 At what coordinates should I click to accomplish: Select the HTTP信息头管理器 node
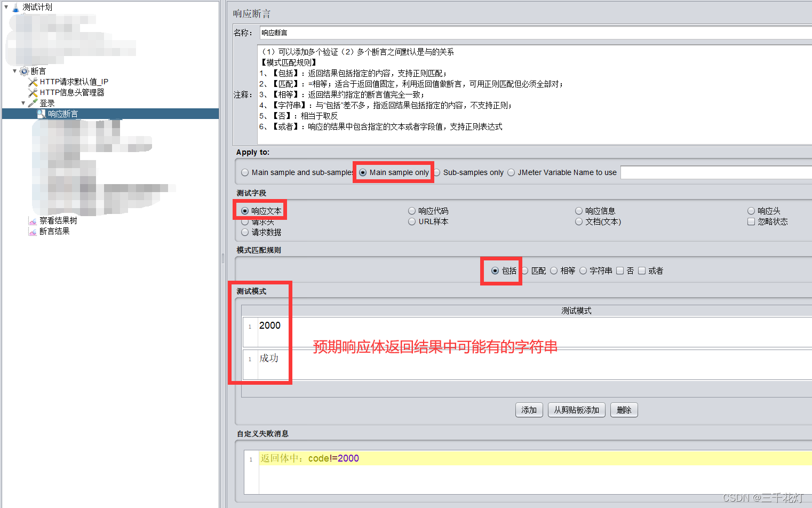74,92
